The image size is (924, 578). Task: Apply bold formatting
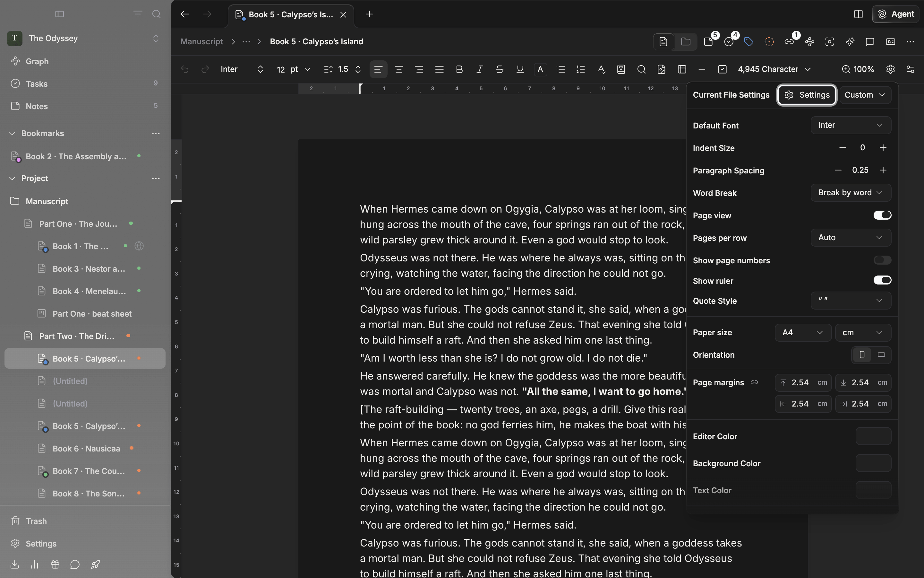click(459, 69)
